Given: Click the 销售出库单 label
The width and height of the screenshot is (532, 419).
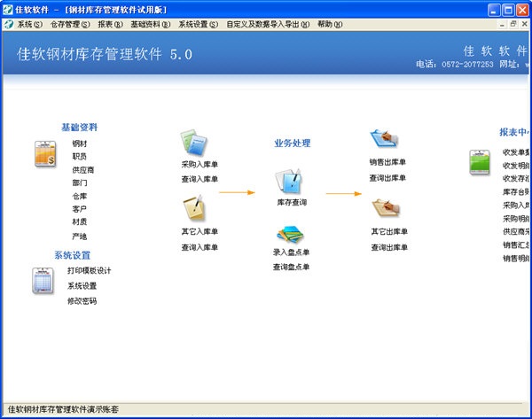Looking at the screenshot, I should point(387,162).
